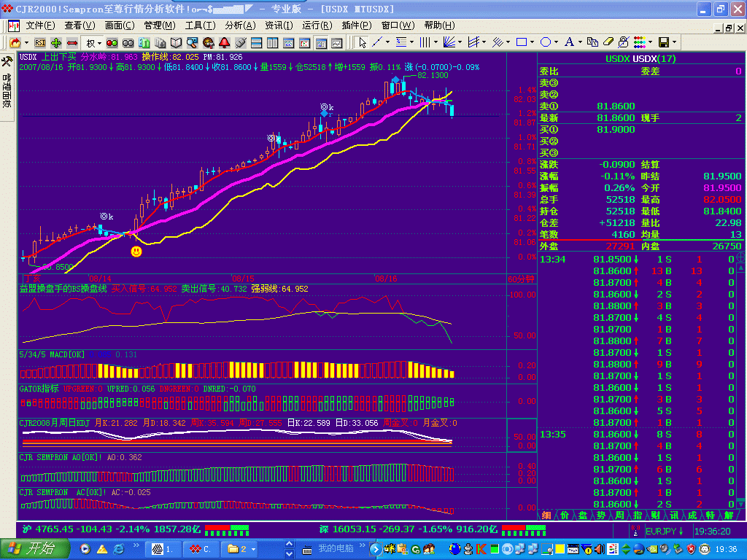Click the vertical split panes layout icon

pyautogui.click(x=273, y=43)
